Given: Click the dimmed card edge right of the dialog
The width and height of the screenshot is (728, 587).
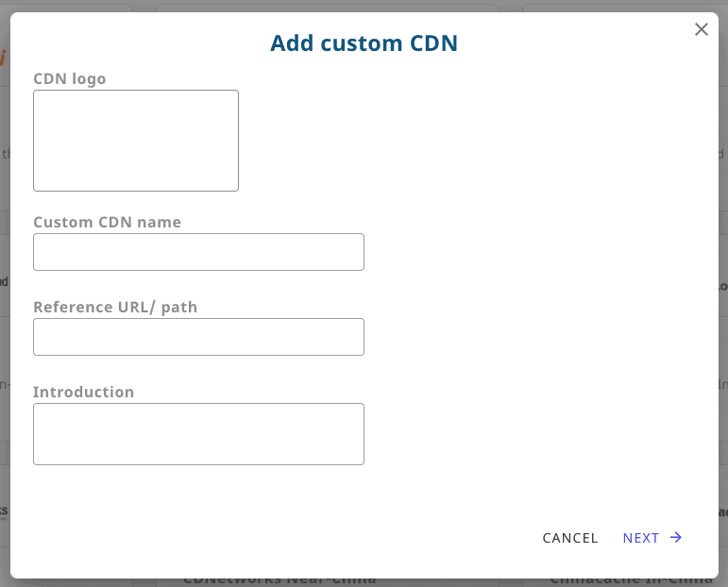Looking at the screenshot, I should point(723,297).
